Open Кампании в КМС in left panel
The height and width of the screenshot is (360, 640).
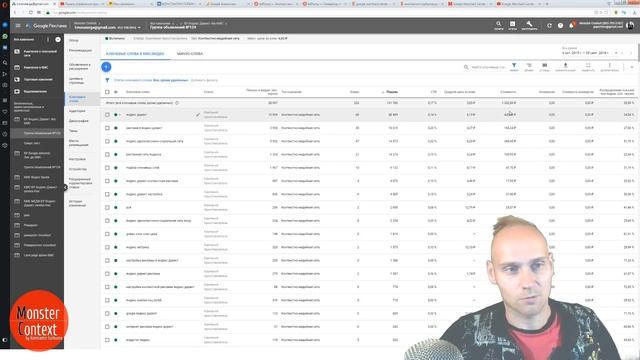36,67
